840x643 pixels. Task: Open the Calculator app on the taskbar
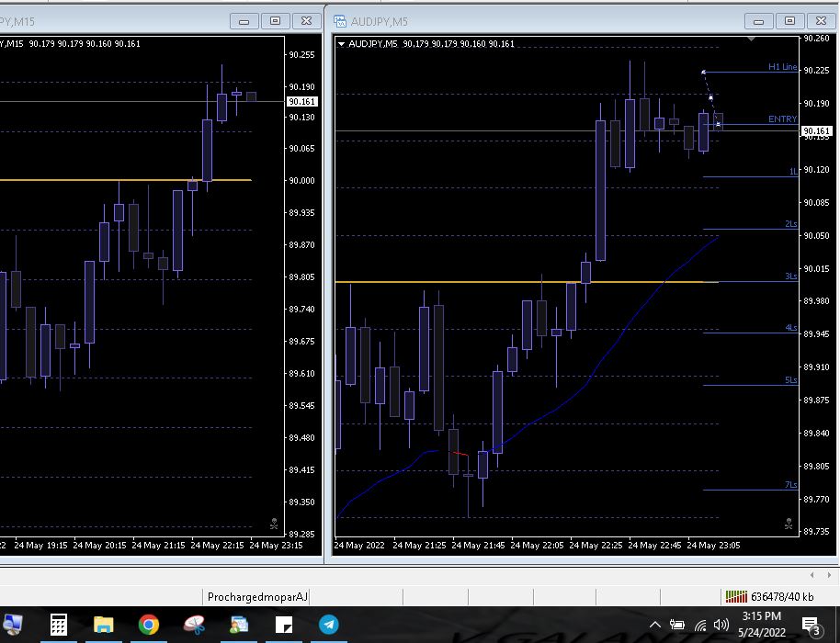pos(59,625)
